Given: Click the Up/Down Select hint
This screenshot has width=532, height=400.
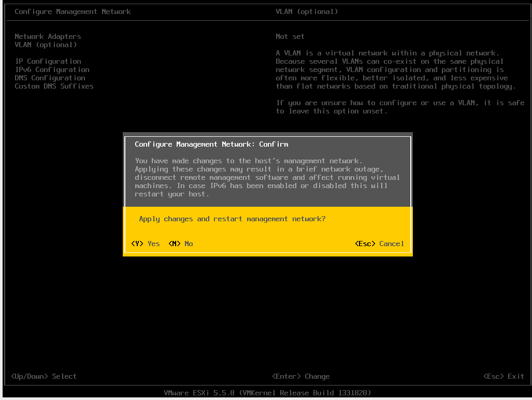Looking at the screenshot, I should click(x=44, y=376).
